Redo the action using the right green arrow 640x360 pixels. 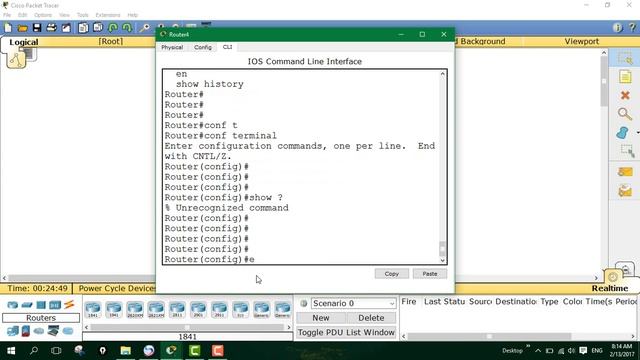(x=127, y=28)
